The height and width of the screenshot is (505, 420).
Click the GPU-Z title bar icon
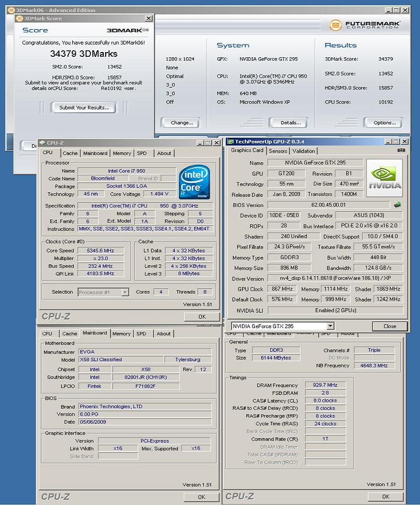click(230, 142)
